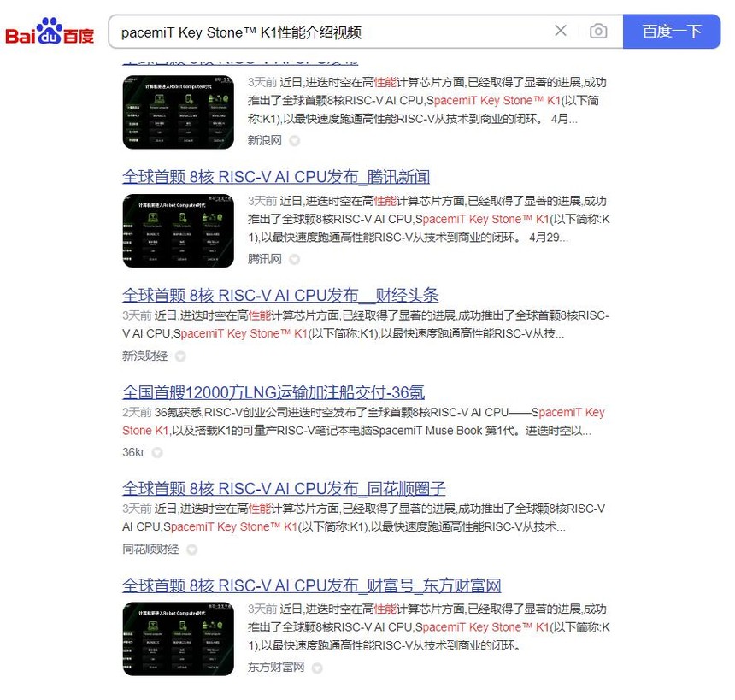Click the 东方财富网 source label
The image size is (735, 700).
click(275, 667)
